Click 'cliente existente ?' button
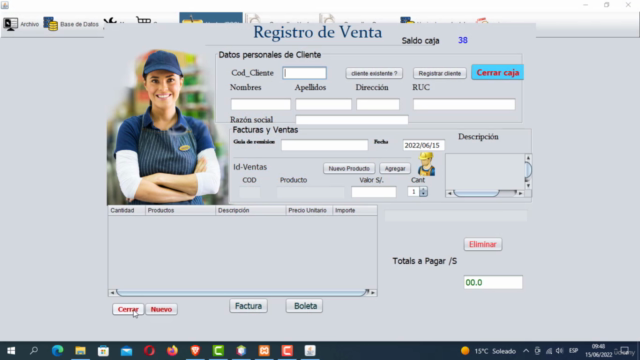 374,73
